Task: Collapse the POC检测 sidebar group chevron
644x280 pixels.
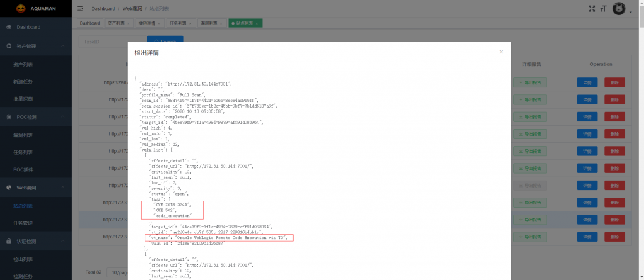Action: pyautogui.click(x=63, y=117)
